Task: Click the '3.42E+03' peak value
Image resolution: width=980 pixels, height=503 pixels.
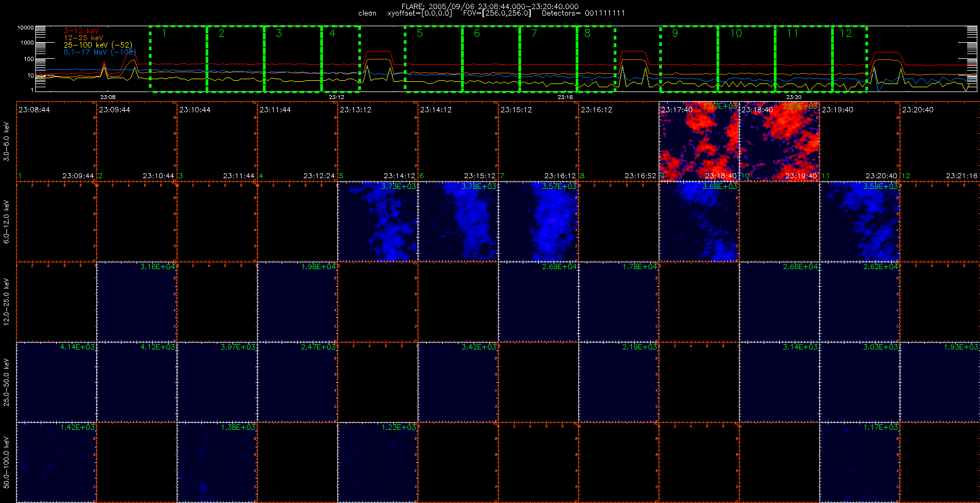Action: pyautogui.click(x=479, y=347)
